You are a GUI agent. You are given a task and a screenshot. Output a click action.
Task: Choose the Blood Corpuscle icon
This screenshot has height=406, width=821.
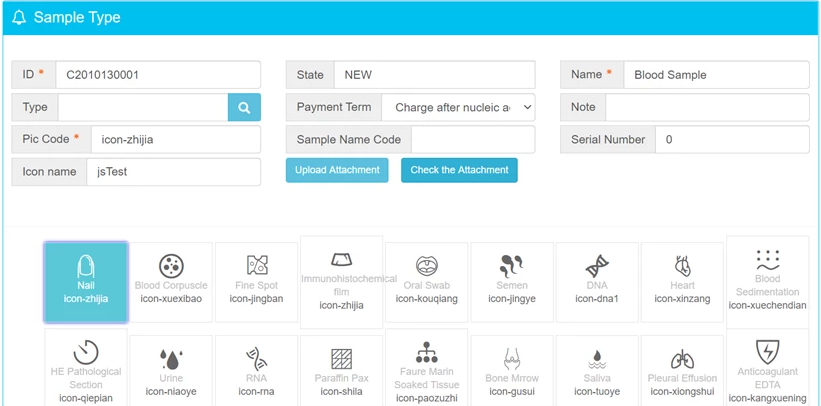pyautogui.click(x=172, y=266)
